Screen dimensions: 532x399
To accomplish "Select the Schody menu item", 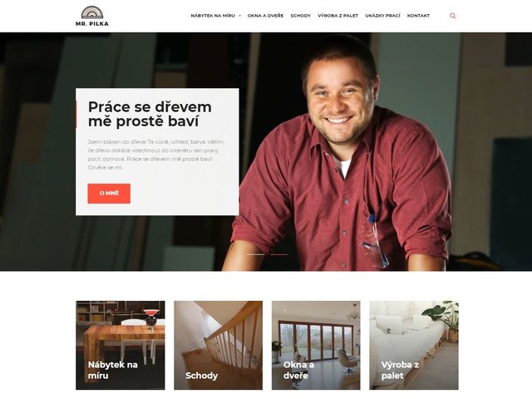I will (301, 16).
